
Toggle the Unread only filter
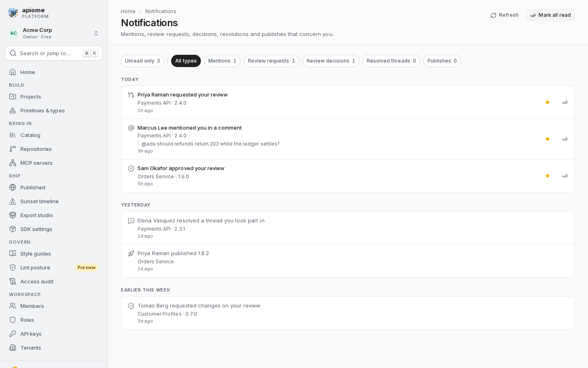click(143, 61)
